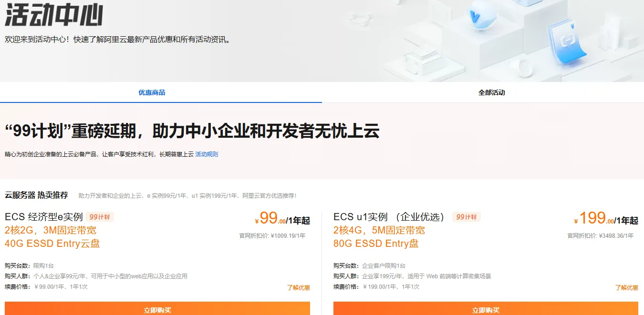The image size is (644, 315).
Task: Click 购买台数: 限购1台 text
Action: (x=30, y=265)
